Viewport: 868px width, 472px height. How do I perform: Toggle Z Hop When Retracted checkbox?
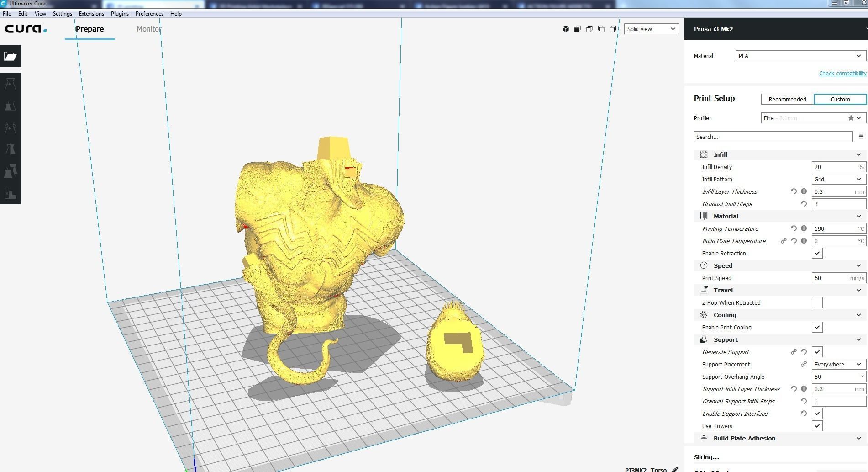[x=817, y=302]
